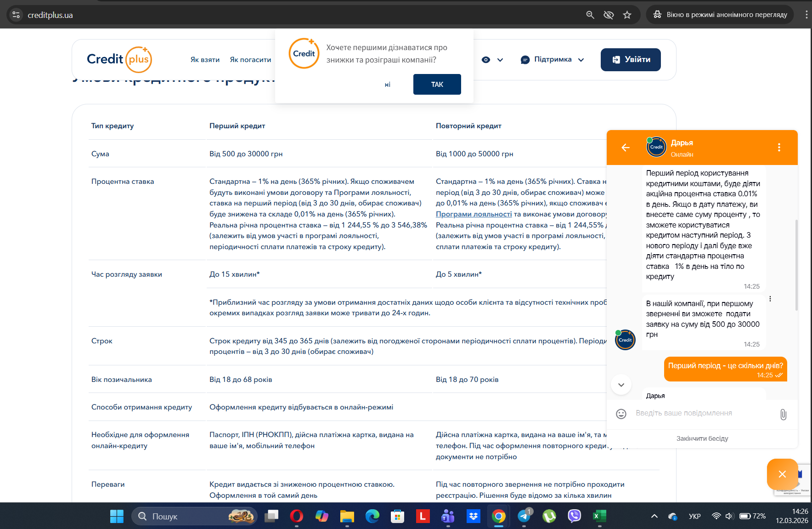Open File Explorer from taskbar
The height and width of the screenshot is (529, 812).
coord(347,516)
